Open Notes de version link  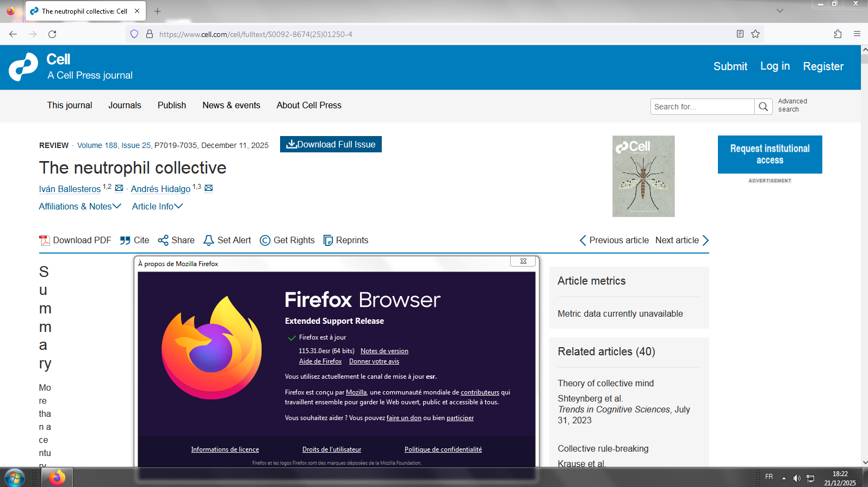coord(385,351)
